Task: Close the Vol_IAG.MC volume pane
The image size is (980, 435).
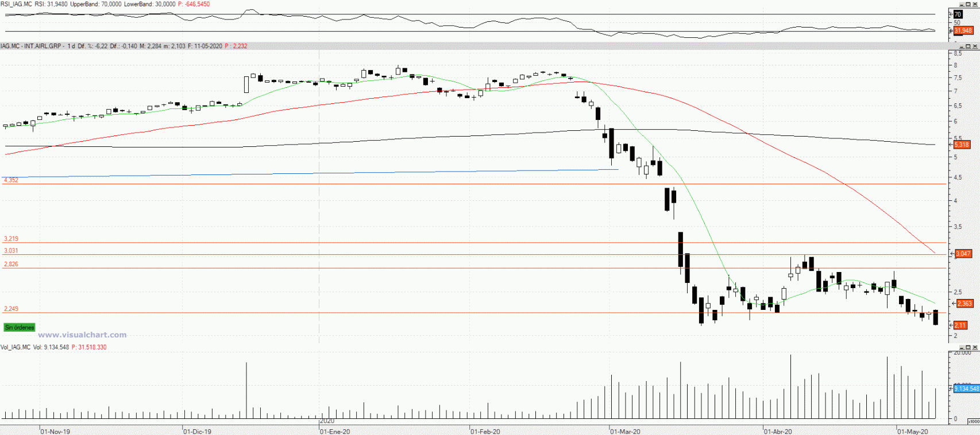Action: (x=975, y=347)
